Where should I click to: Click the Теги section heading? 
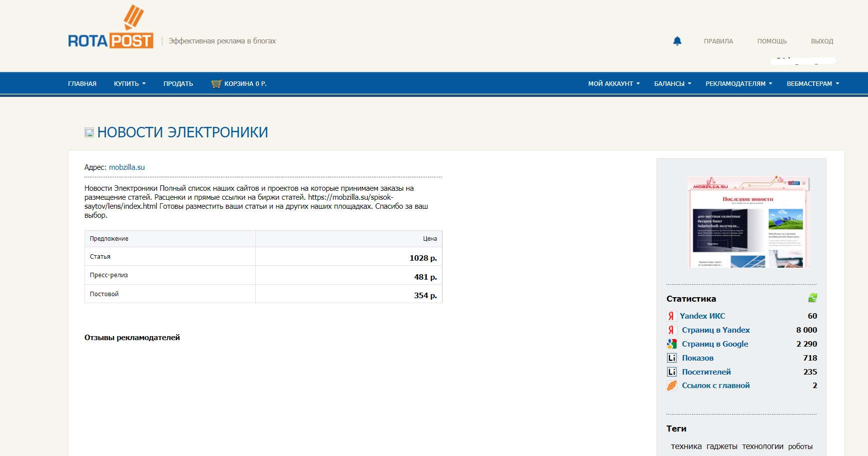tap(676, 429)
